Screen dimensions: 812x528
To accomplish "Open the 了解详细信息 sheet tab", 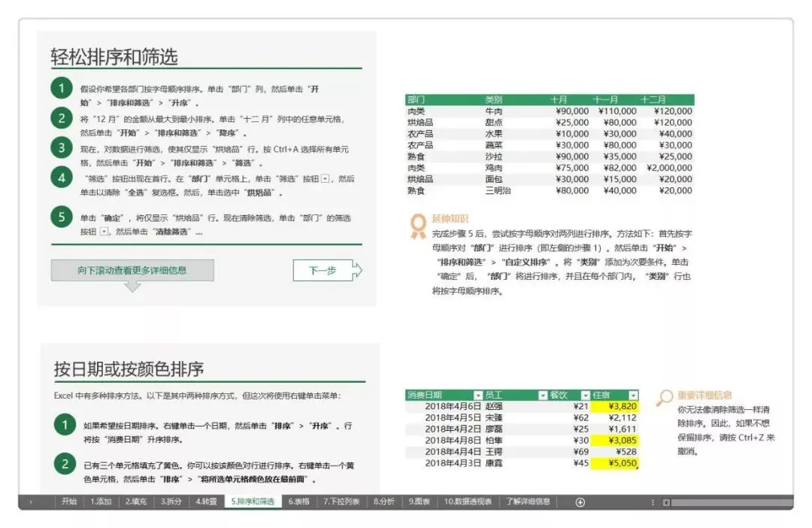I will tap(529, 502).
